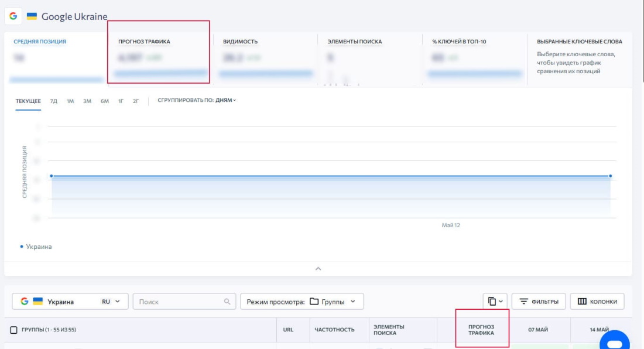
Task: Open the Фильтры button
Action: 539,302
